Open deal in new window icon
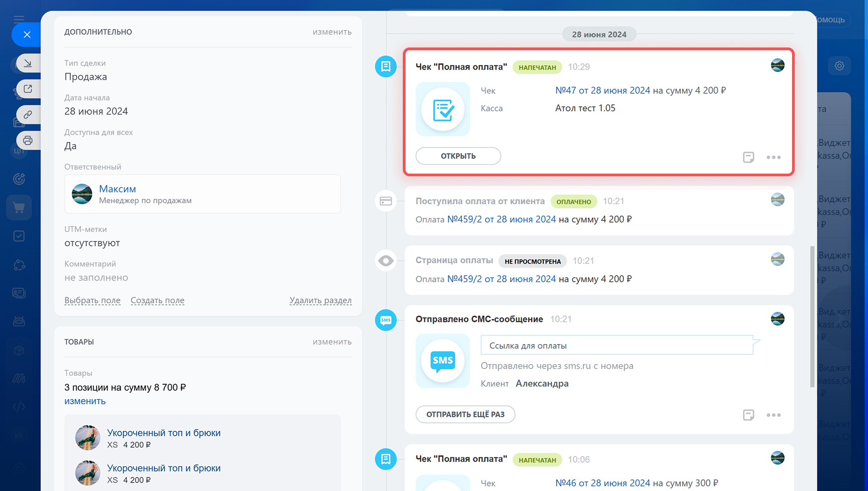 click(28, 89)
